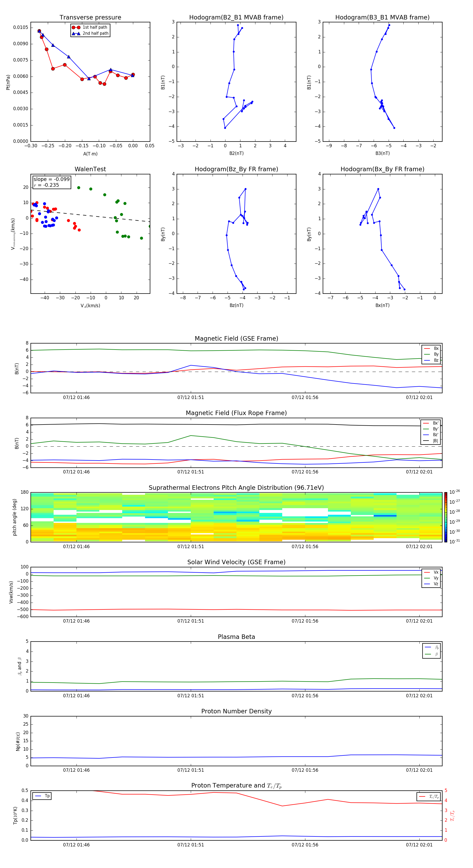Viewport: 473px width, 868px height.
Task: Select Bx' legend entry in Flux Rope panel
Action: (x=431, y=423)
